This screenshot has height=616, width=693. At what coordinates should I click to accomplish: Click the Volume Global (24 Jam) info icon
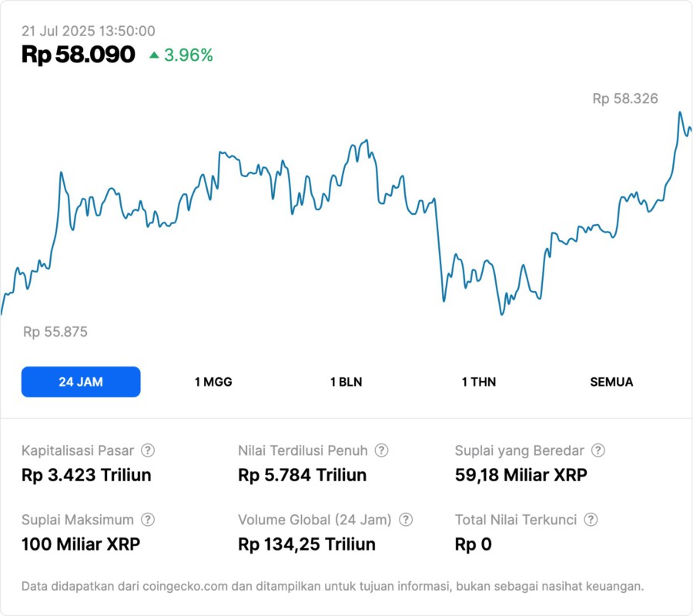pyautogui.click(x=406, y=520)
